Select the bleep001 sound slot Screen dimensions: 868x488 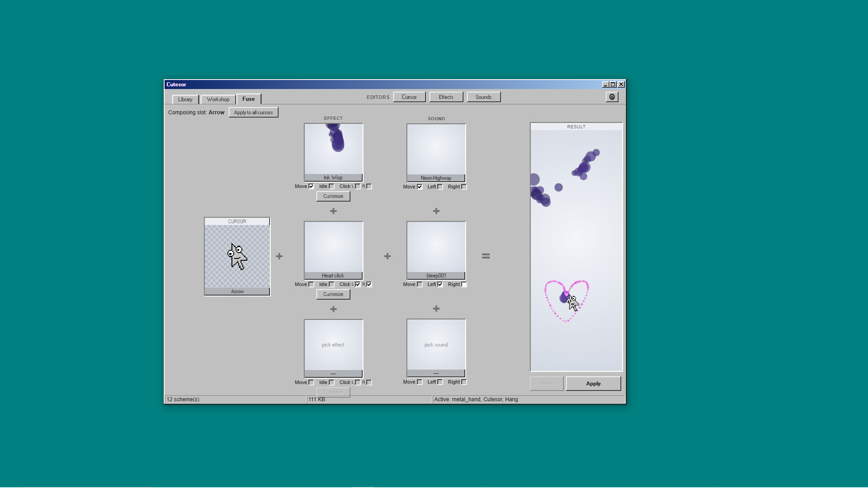click(x=436, y=250)
